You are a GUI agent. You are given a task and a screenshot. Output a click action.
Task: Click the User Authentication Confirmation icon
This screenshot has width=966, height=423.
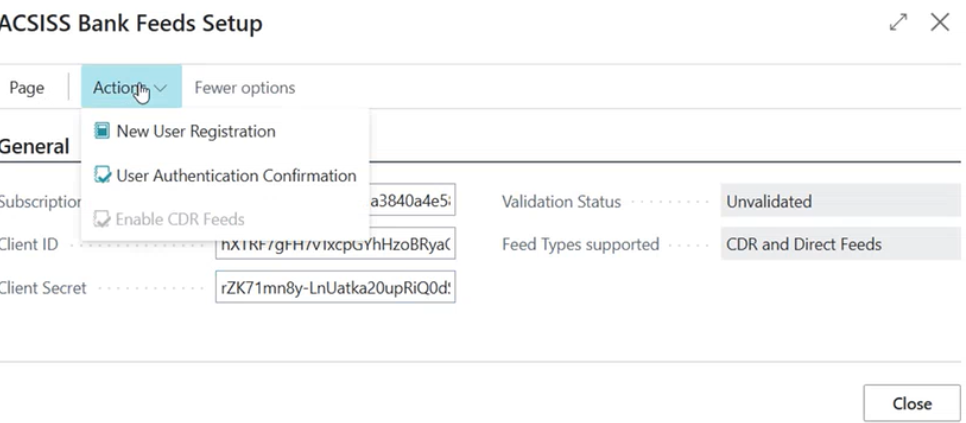pos(102,176)
